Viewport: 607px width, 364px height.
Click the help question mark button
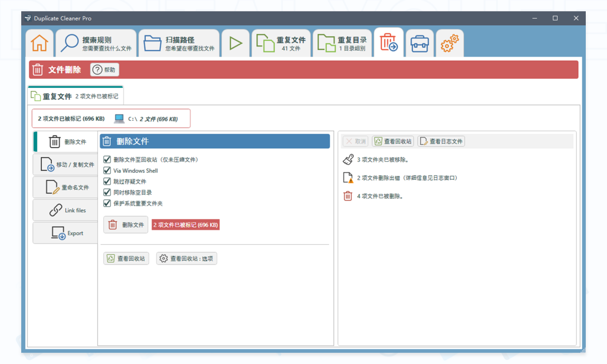(105, 70)
